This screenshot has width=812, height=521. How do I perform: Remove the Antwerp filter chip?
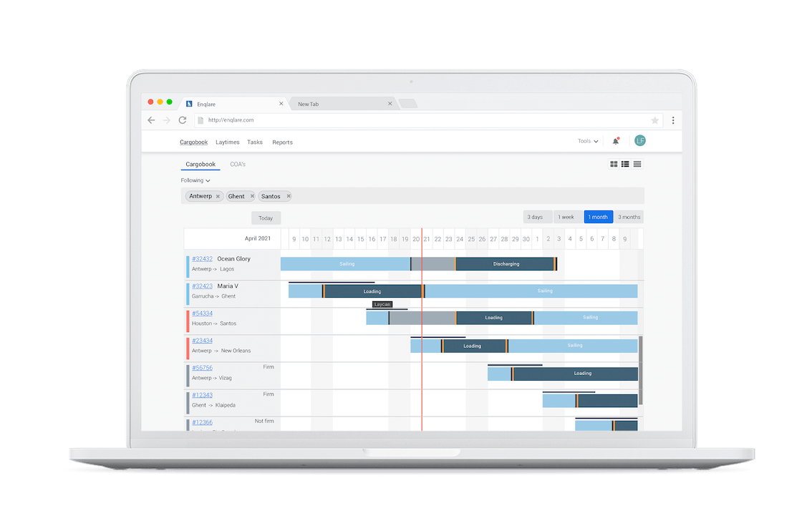point(218,195)
